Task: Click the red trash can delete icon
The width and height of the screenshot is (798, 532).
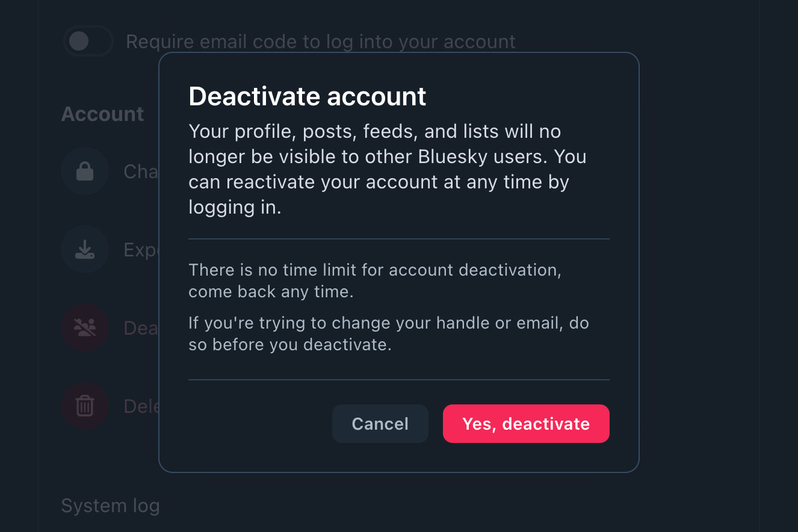Action: tap(85, 406)
